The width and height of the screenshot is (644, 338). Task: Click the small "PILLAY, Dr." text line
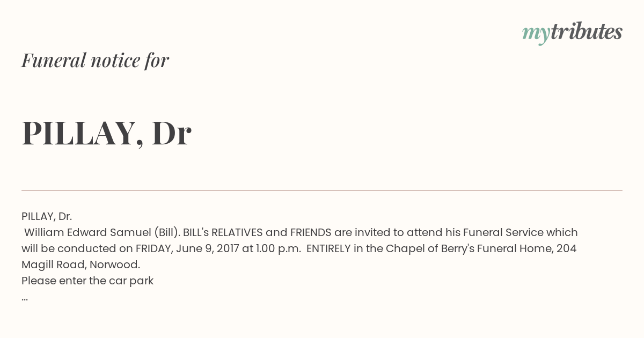click(47, 216)
